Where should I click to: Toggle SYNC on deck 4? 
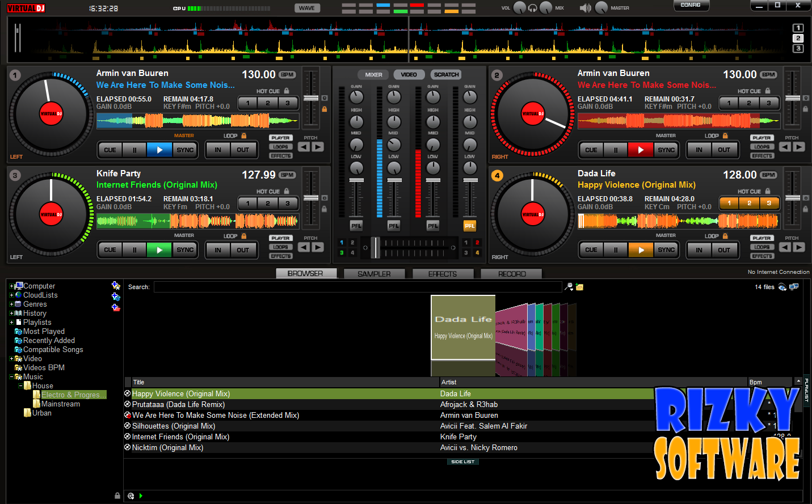666,250
